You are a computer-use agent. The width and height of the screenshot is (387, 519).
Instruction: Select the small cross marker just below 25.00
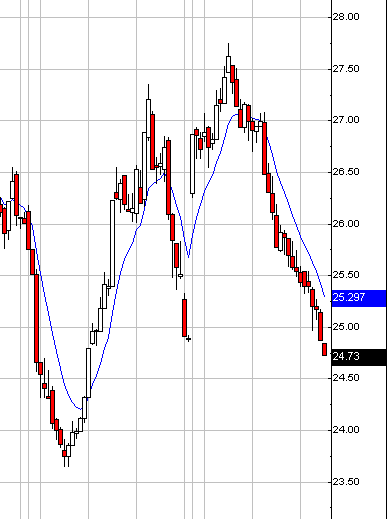188,339
